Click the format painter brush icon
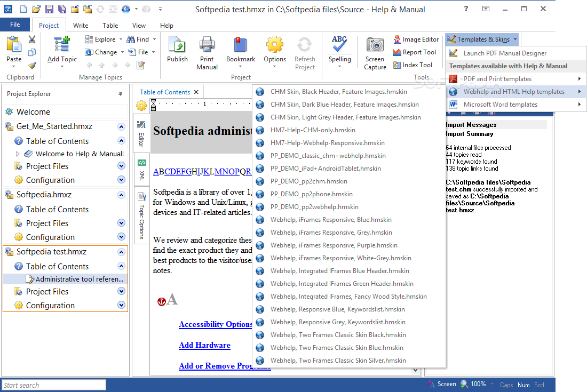The width and height of the screenshot is (587, 392). 32,66
